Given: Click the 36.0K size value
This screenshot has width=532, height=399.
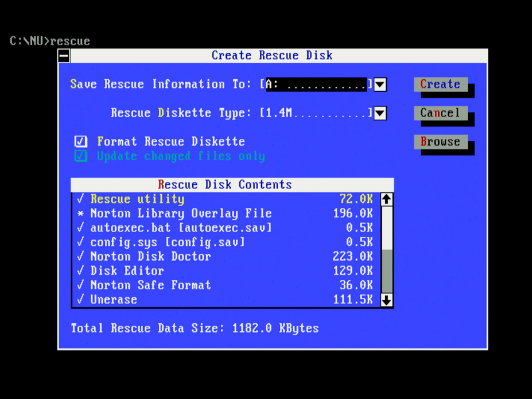Looking at the screenshot, I should point(356,285).
